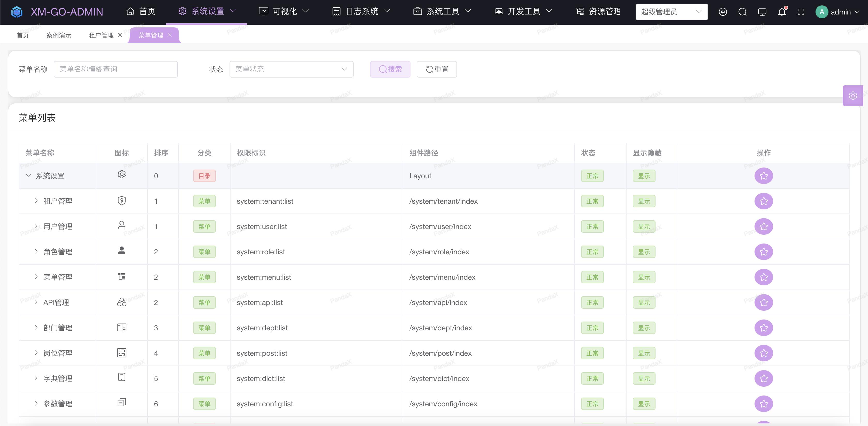The height and width of the screenshot is (426, 868).
Task: Click the XM-GO-ADMIN logo icon
Action: click(x=17, y=11)
